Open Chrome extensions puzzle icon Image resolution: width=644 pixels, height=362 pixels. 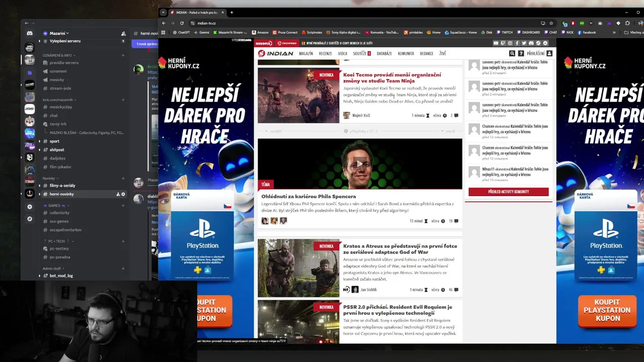(627, 23)
